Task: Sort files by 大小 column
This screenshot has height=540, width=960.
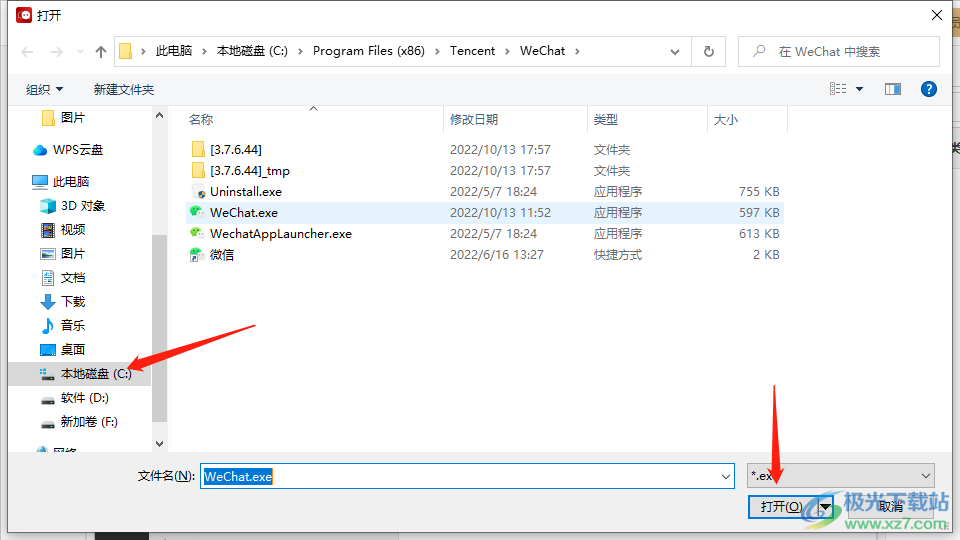Action: [726, 119]
